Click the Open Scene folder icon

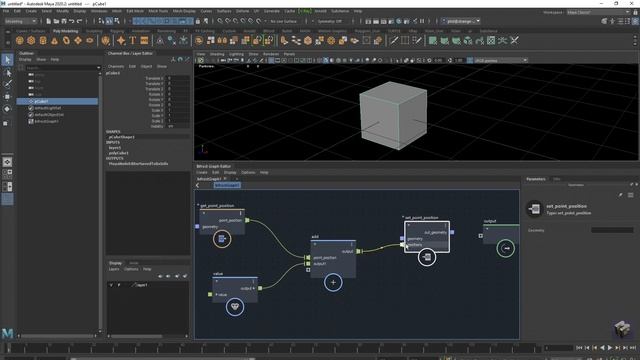click(56, 21)
